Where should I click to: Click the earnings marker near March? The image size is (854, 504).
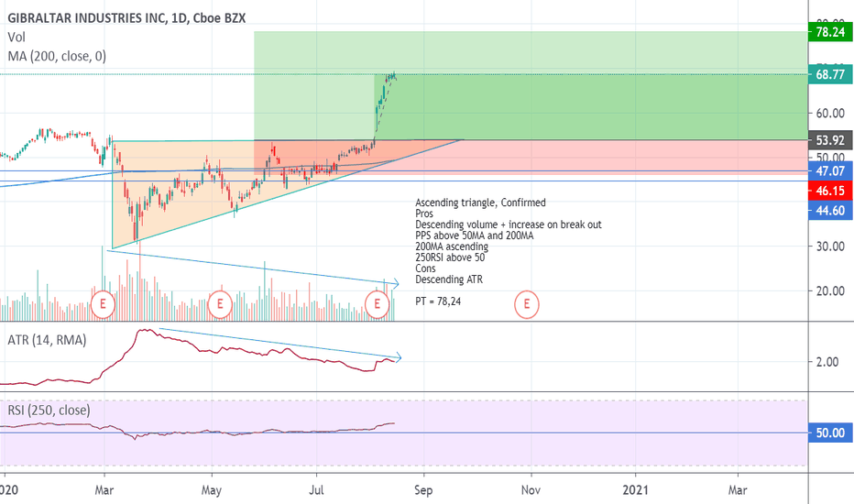click(103, 304)
